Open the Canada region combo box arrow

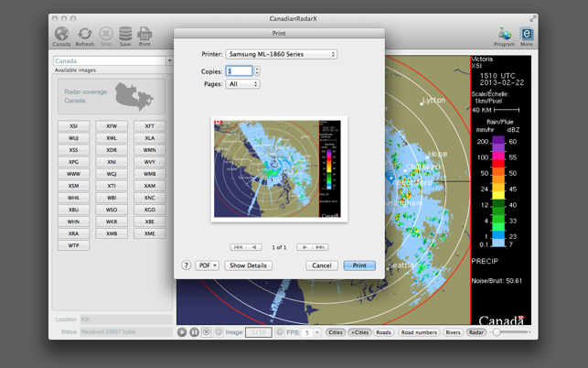point(169,60)
